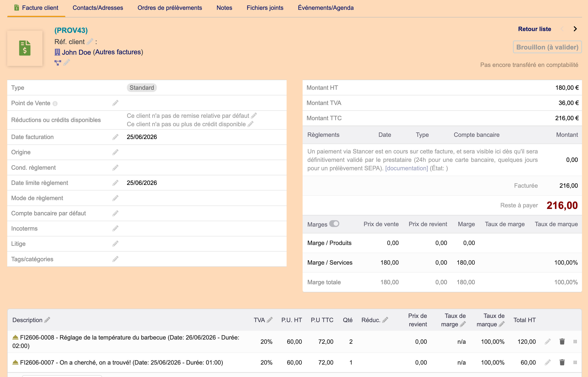Image resolution: width=588 pixels, height=377 pixels.
Task: Click the Point de Vente info icon
Action: click(55, 104)
